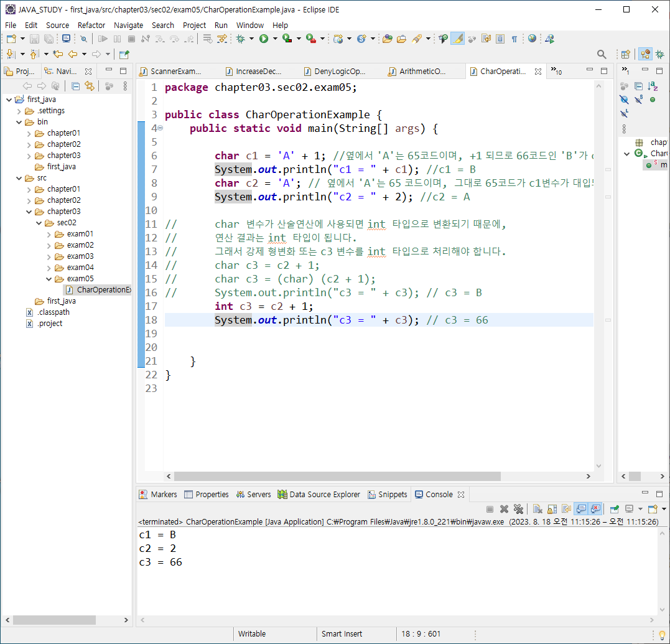Click the Open Perspective icon

(x=626, y=54)
